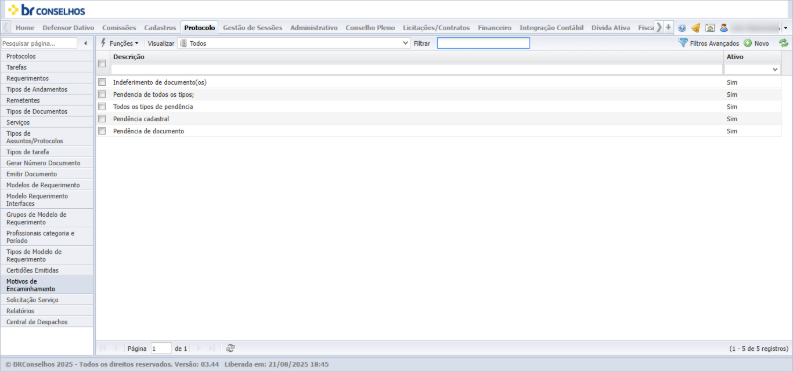Check the Pendência de documento row
The width and height of the screenshot is (793, 372).
point(102,131)
